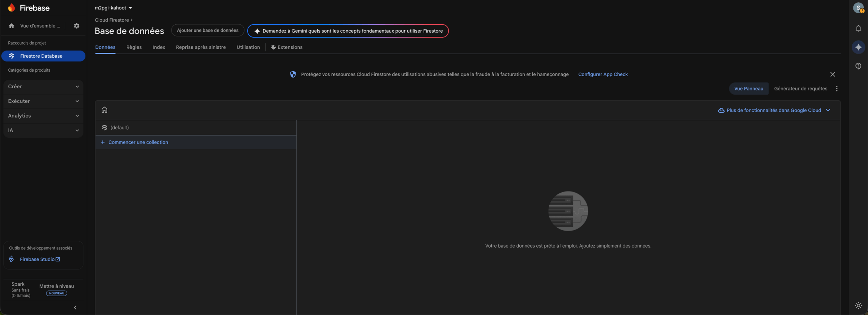Select Vue Panneau view
The image size is (868, 315).
[x=749, y=89]
